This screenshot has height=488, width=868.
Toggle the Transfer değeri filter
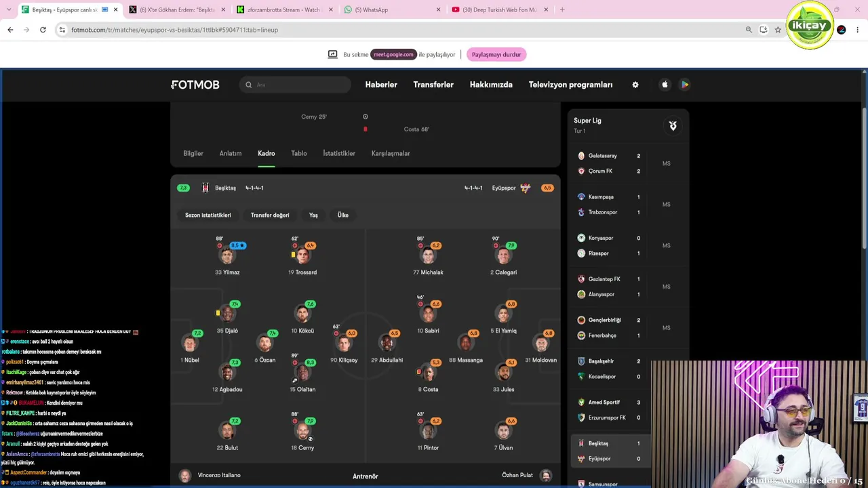[x=270, y=215]
